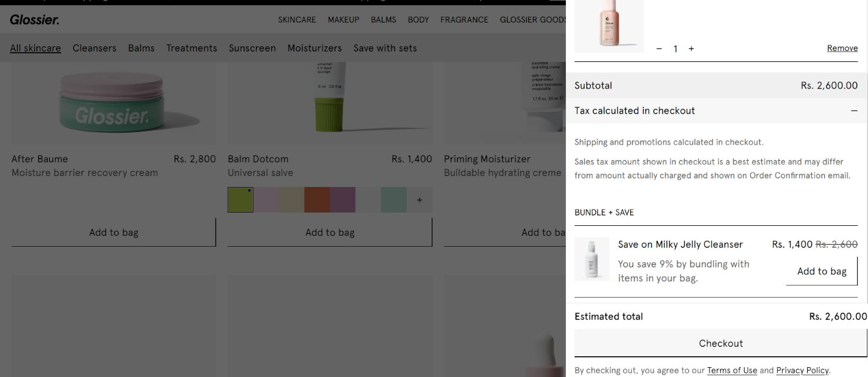
Task: Choose the olive green Balm Dotcom swatch
Action: click(241, 200)
